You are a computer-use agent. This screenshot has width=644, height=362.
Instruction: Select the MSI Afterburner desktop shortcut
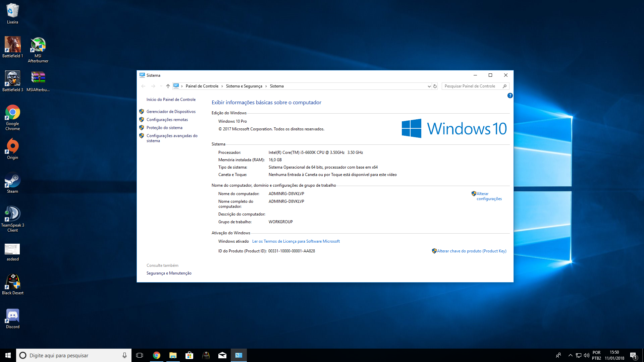(38, 50)
